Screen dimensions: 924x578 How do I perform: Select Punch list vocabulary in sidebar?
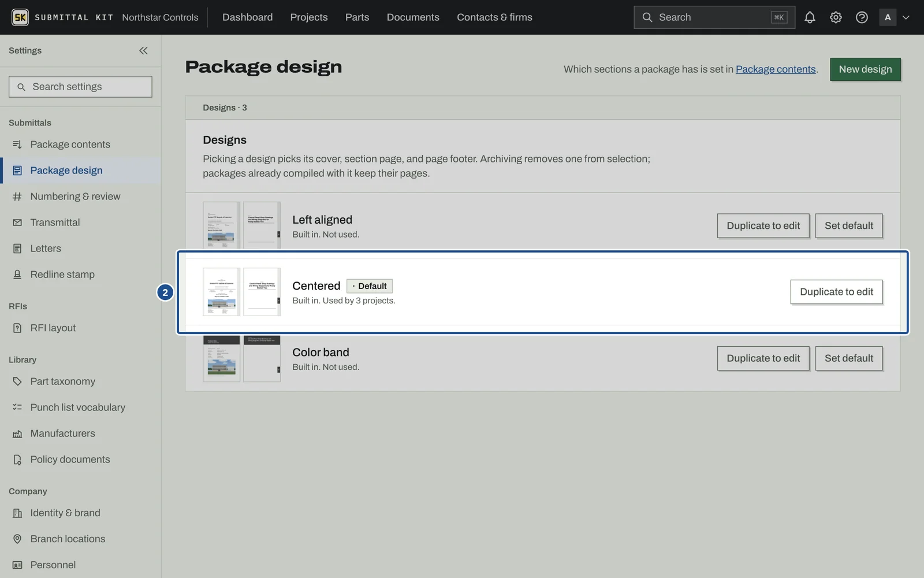(x=80, y=407)
